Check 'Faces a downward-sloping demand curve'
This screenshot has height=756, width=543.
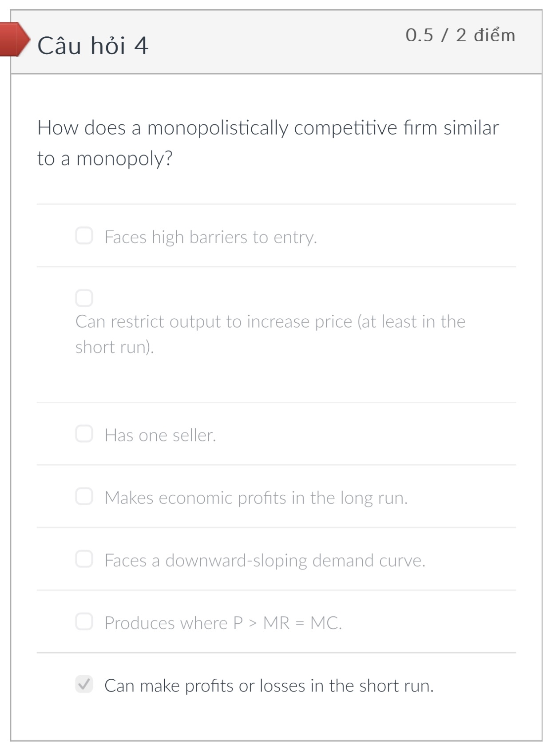pyautogui.click(x=84, y=560)
